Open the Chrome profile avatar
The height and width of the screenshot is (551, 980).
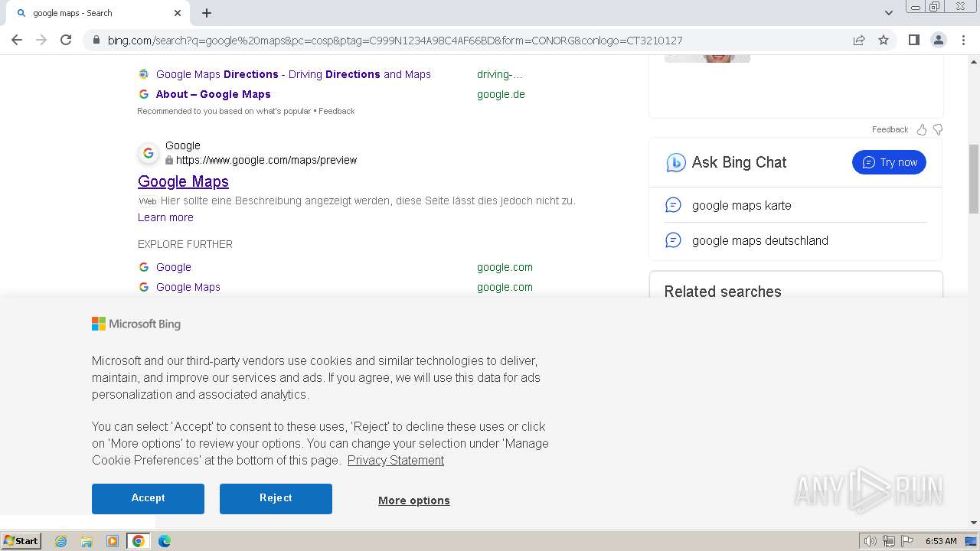(938, 40)
